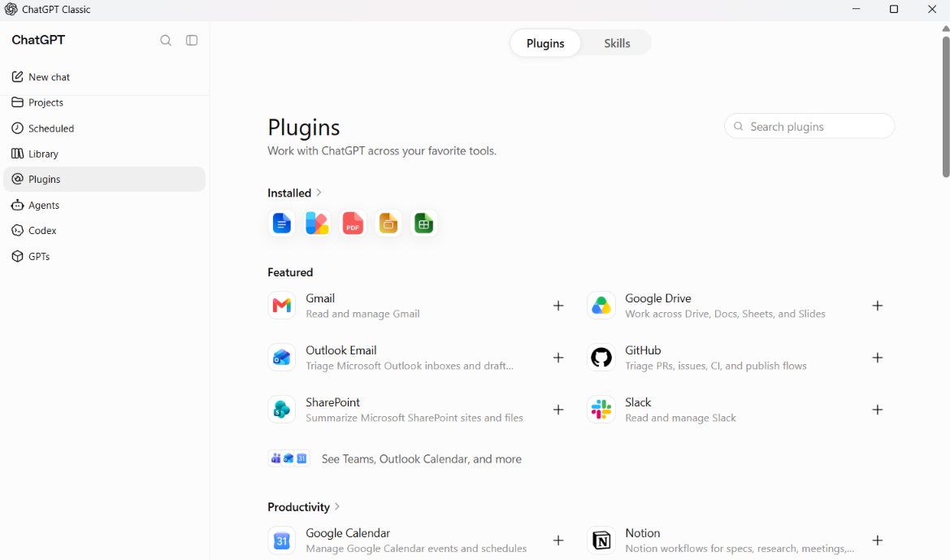Screen dimensions: 950x560
Task: Click the Teams and Outlook icons cluster
Action: 289,458
